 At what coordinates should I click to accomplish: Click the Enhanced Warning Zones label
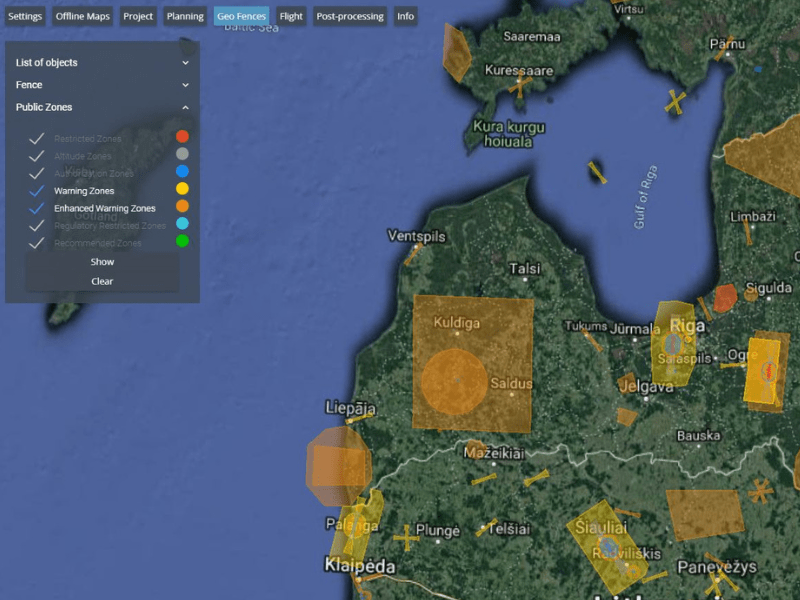click(105, 208)
